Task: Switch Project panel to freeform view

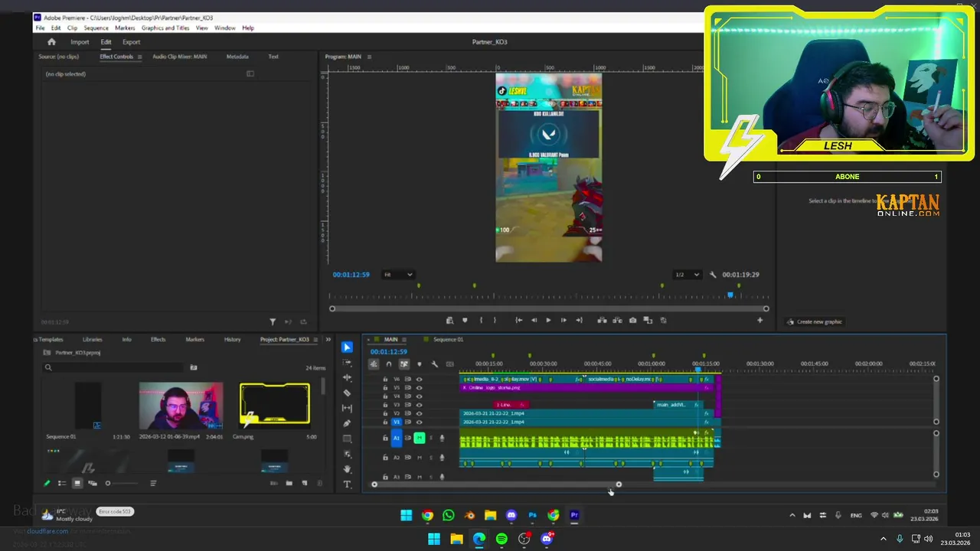Action: (93, 484)
